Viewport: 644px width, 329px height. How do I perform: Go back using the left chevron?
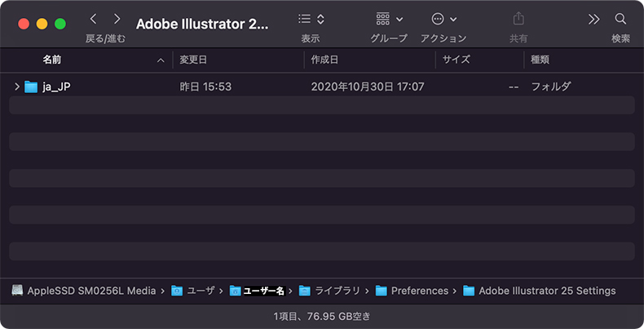click(x=93, y=19)
